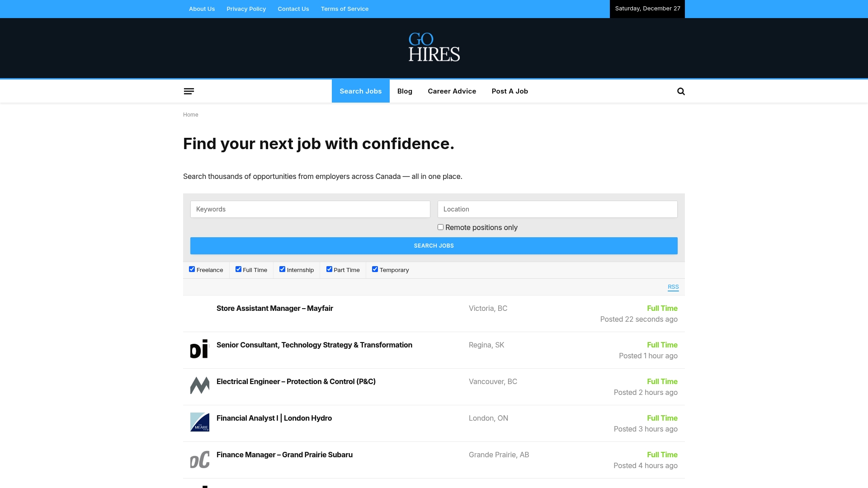868x488 pixels.
Task: Click the DI logo on Senior Consultant listing
Action: (x=199, y=349)
